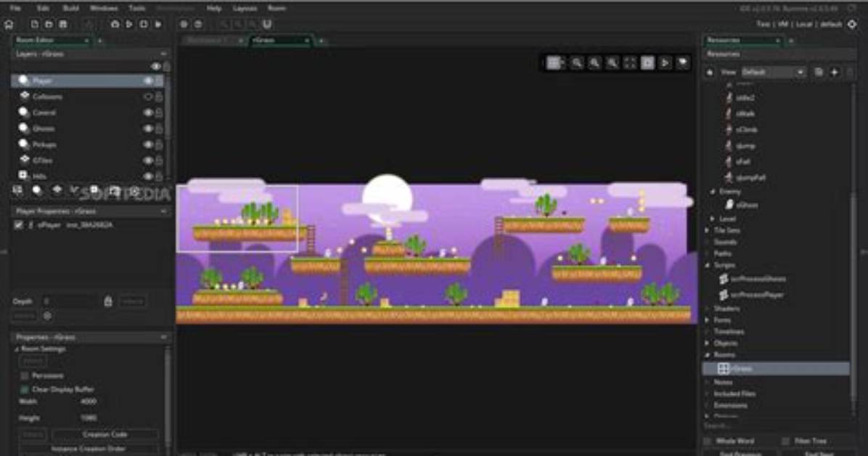Click the Depth input field
The height and width of the screenshot is (456, 868).
coord(70,301)
